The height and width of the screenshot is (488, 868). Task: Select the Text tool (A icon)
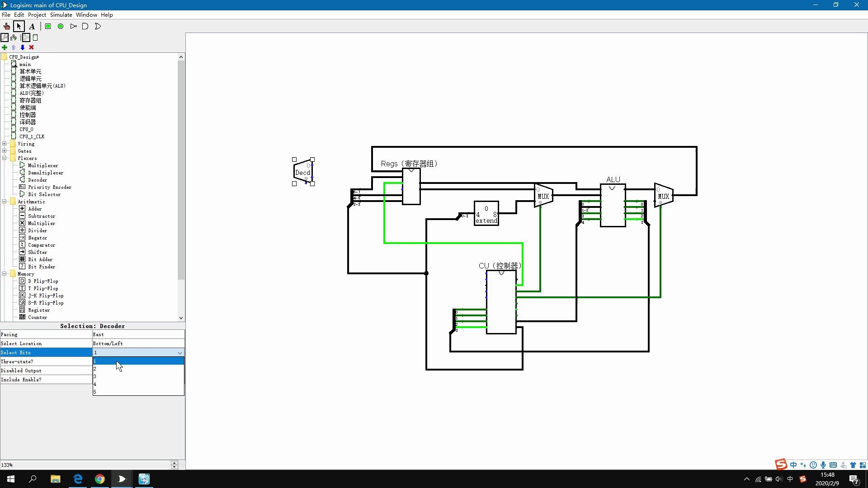tap(32, 26)
